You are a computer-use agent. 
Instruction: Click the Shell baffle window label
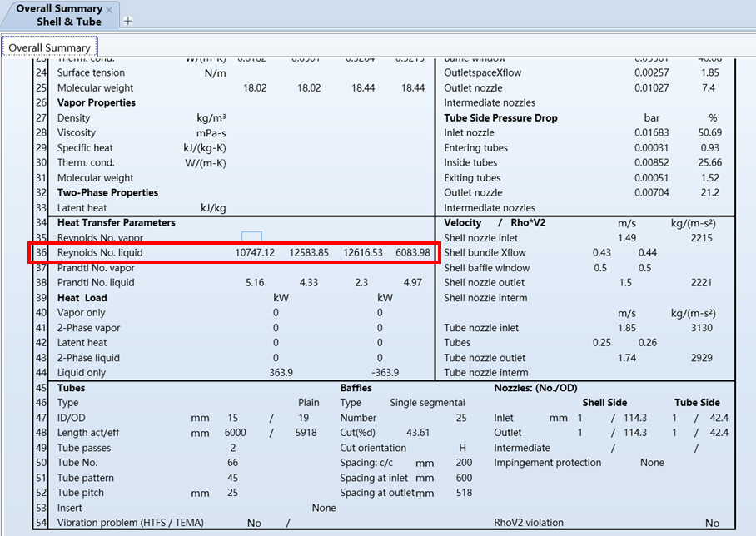tap(486, 268)
